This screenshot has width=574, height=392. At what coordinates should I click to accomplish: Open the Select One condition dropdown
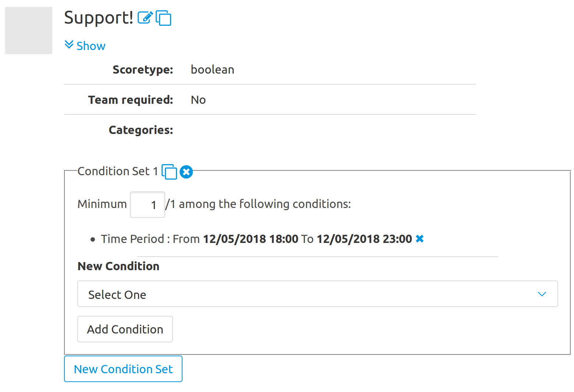318,294
